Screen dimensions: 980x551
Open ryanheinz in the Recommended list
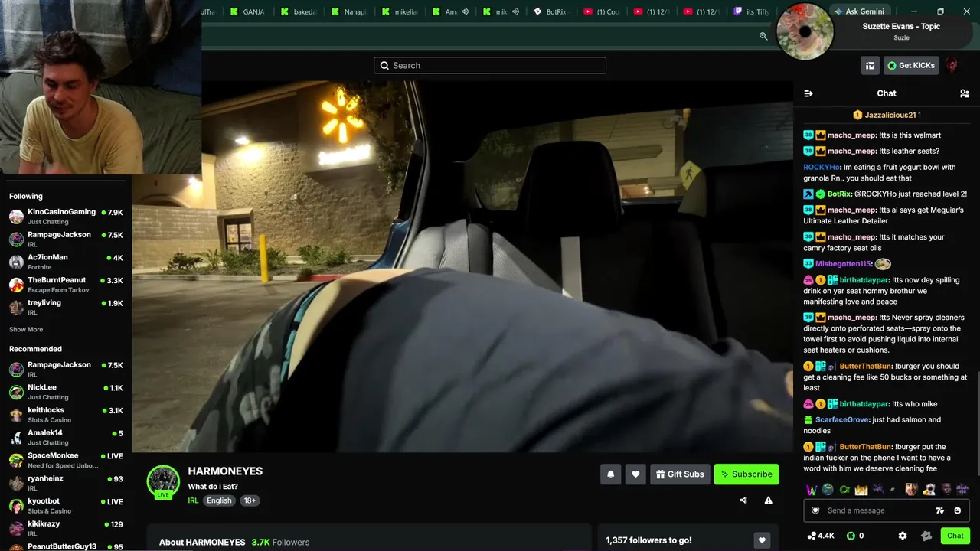(66, 483)
